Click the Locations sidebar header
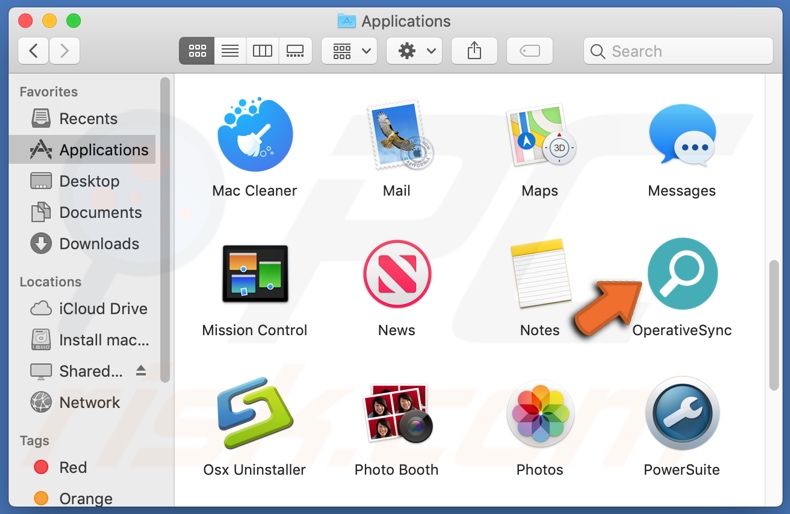 coord(50,282)
